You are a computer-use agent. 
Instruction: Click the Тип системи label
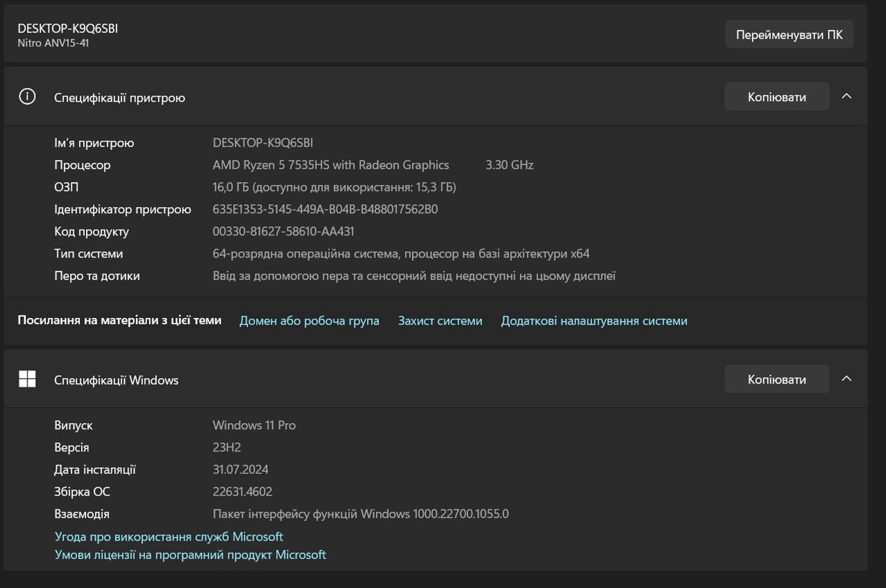click(89, 254)
